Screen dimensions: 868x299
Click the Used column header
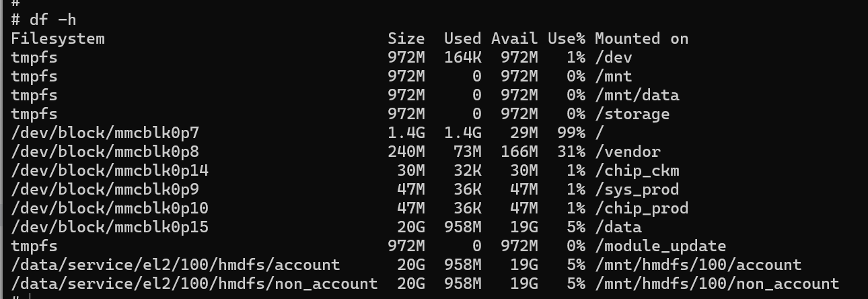pos(462,38)
